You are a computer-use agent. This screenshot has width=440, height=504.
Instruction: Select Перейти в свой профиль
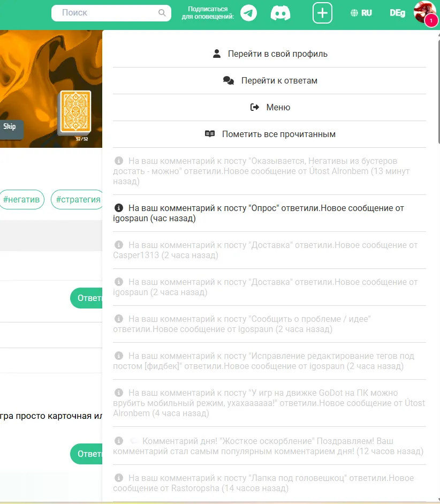click(x=269, y=54)
